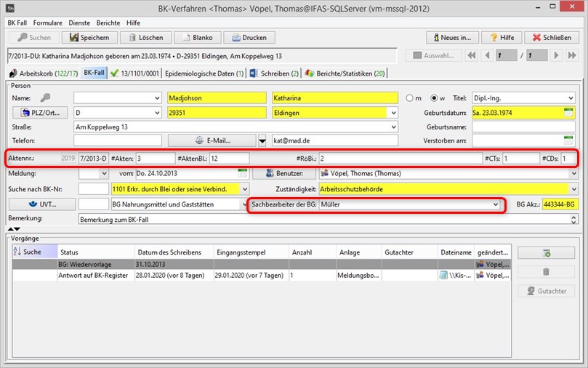Open calendar for Verstorben am field

coord(569,140)
